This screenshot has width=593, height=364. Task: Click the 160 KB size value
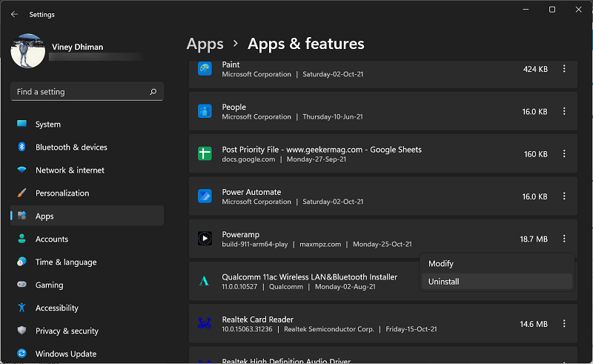(x=535, y=154)
